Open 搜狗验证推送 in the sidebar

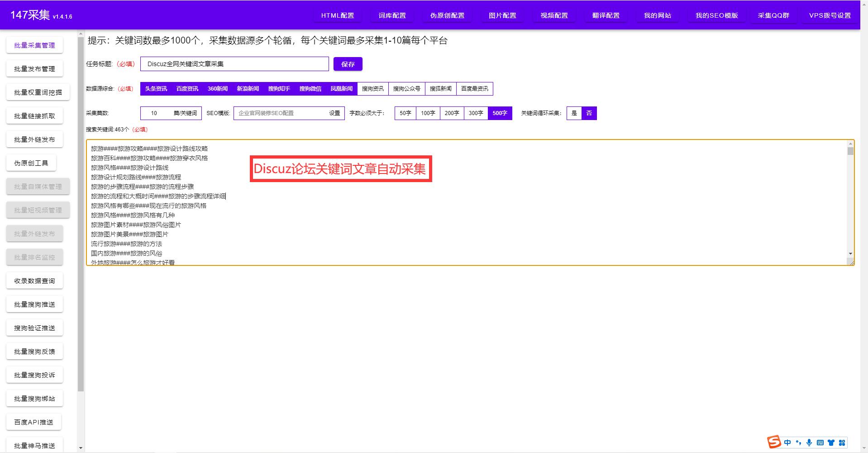click(x=34, y=328)
